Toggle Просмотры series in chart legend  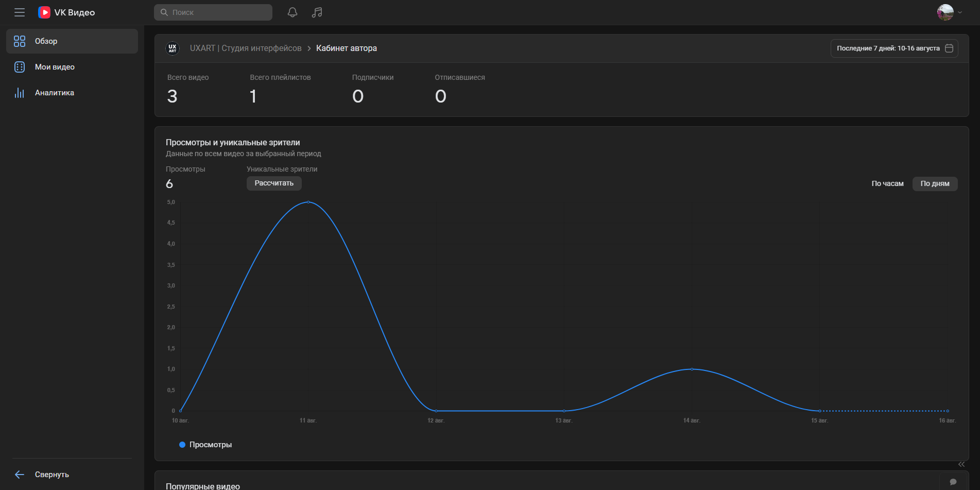coord(205,445)
